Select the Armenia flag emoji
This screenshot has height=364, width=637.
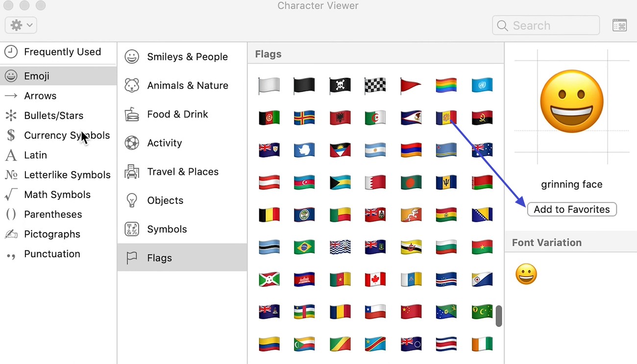coord(411,150)
